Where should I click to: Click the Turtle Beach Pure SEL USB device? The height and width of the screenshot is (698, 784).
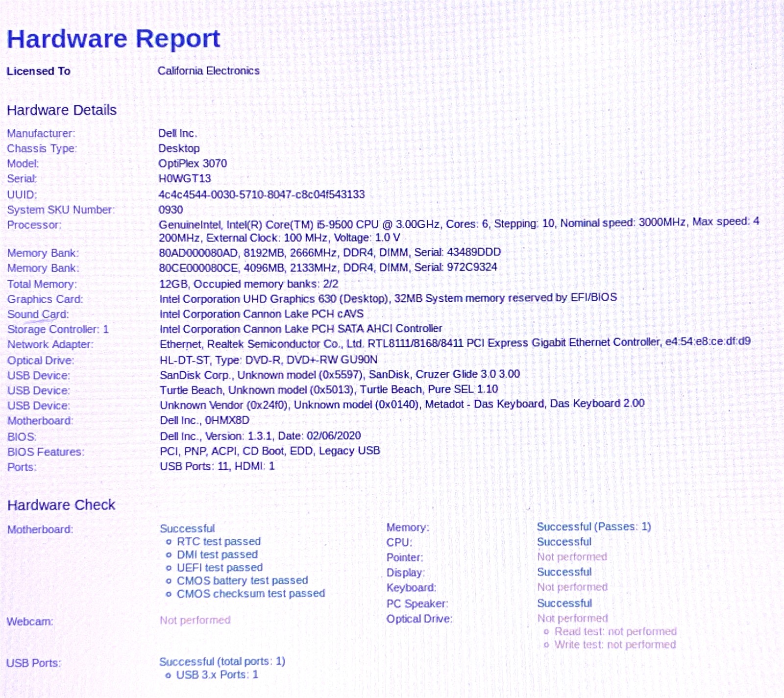tap(329, 389)
